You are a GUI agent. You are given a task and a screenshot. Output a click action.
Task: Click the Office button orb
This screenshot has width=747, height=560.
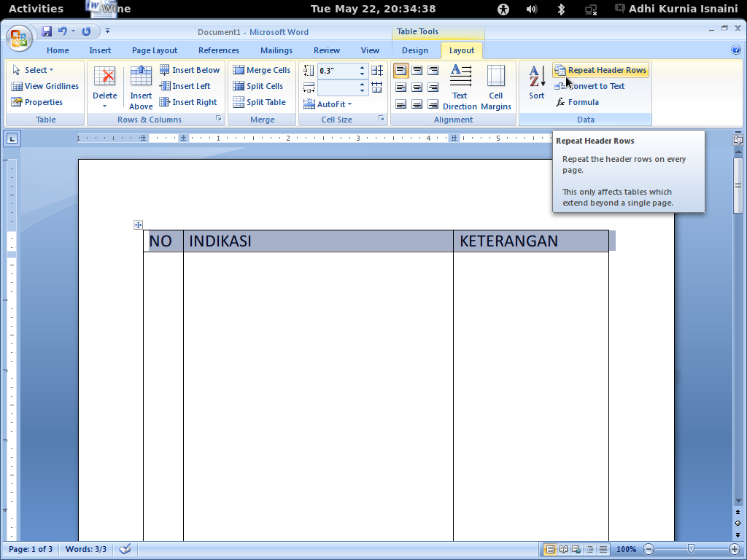(19, 38)
